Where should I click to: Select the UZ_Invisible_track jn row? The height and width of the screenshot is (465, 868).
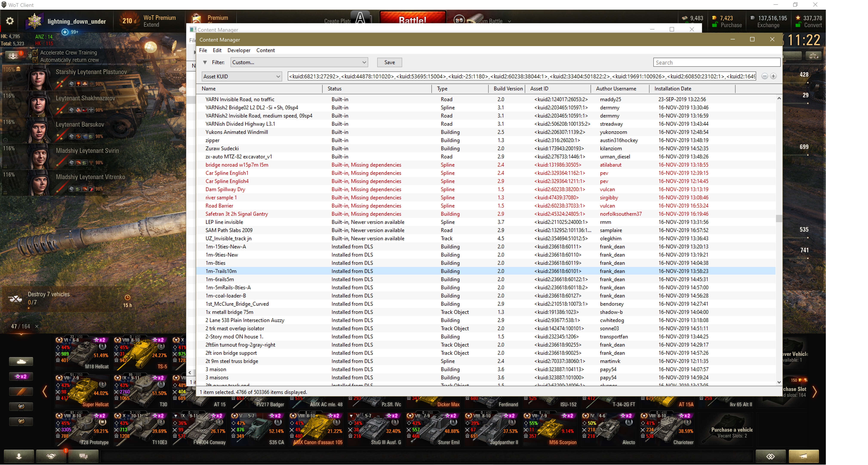point(486,238)
